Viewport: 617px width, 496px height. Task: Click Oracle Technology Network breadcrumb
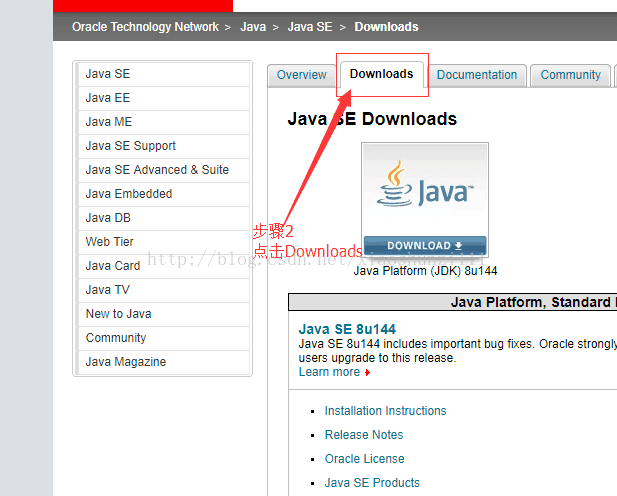click(145, 27)
